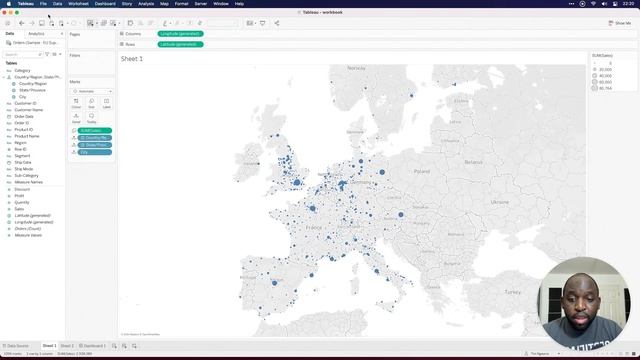Click the Longitude (generated) pill in Columns
Screen dimensions: 640x360
point(180,34)
